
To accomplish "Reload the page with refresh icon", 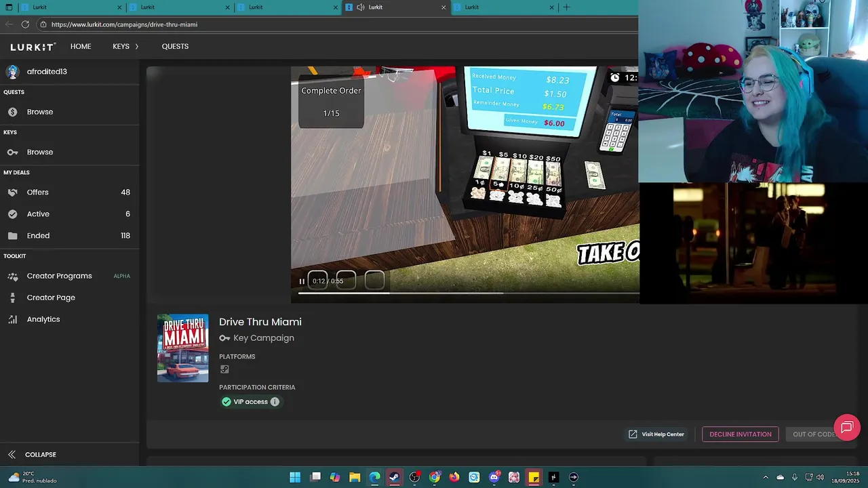I will pos(25,24).
